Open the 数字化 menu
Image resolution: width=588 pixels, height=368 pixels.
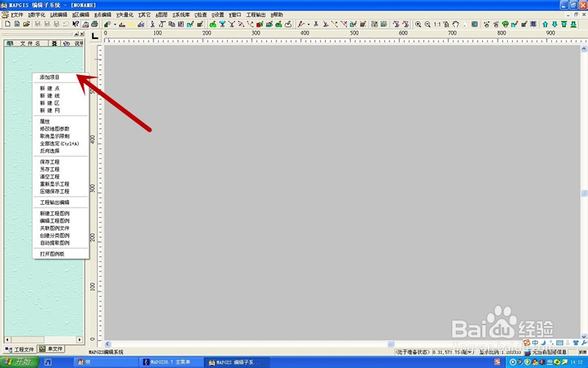tap(37, 15)
